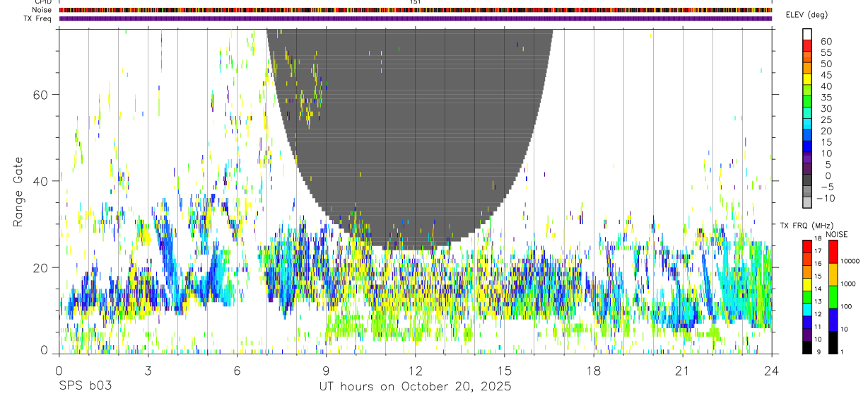Image resolution: width=868 pixels, height=401 pixels.
Task: Click the multicolored Noise strip above the plot
Action: 416,10
